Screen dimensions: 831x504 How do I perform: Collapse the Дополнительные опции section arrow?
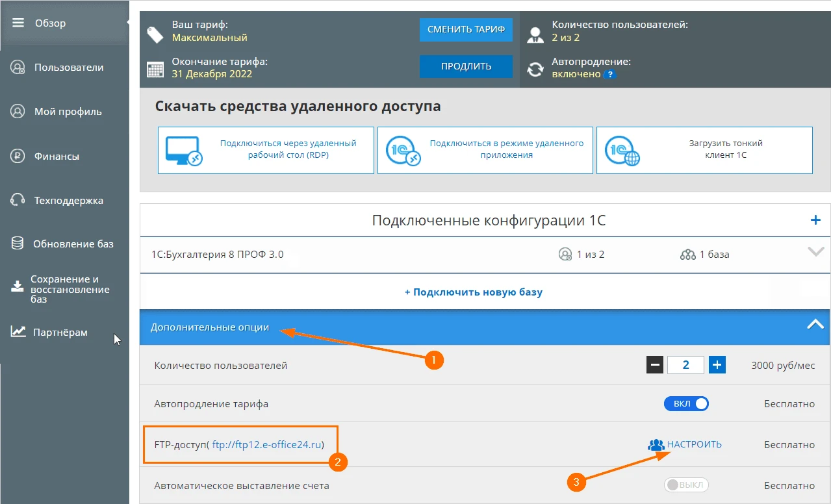[815, 325]
